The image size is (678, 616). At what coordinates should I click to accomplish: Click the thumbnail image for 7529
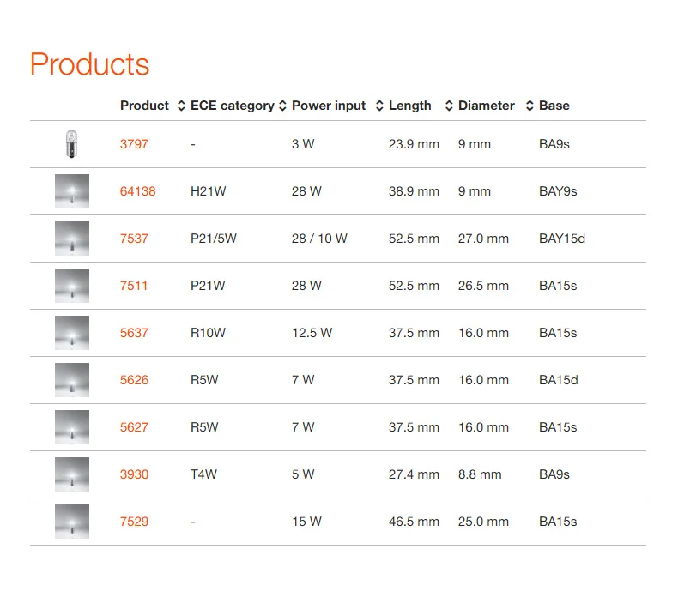tap(72, 522)
